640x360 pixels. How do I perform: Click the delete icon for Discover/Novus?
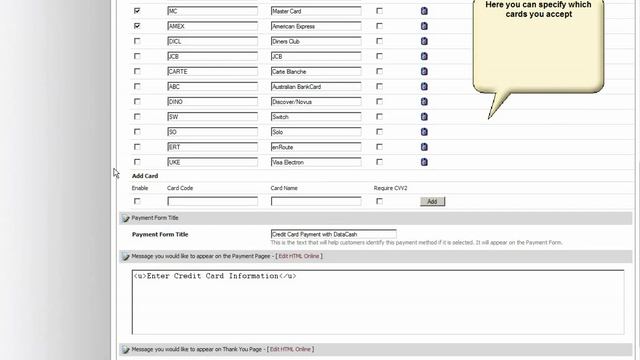coord(424,102)
